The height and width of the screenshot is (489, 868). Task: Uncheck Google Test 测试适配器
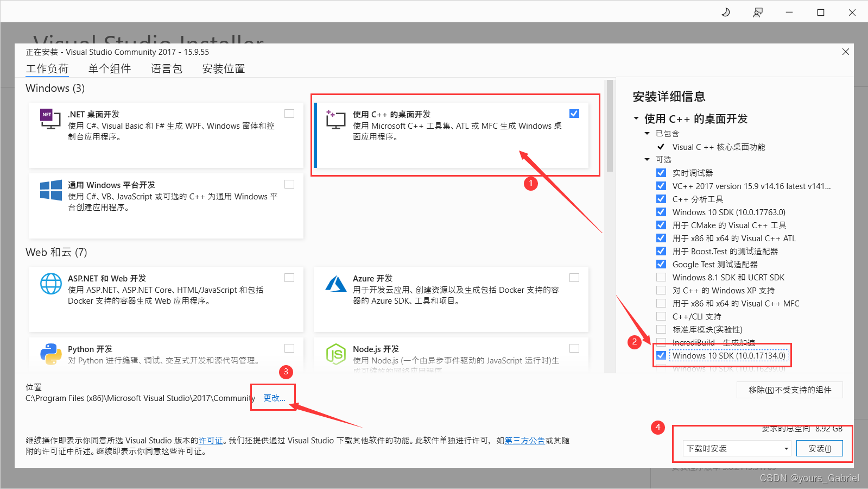(x=661, y=264)
